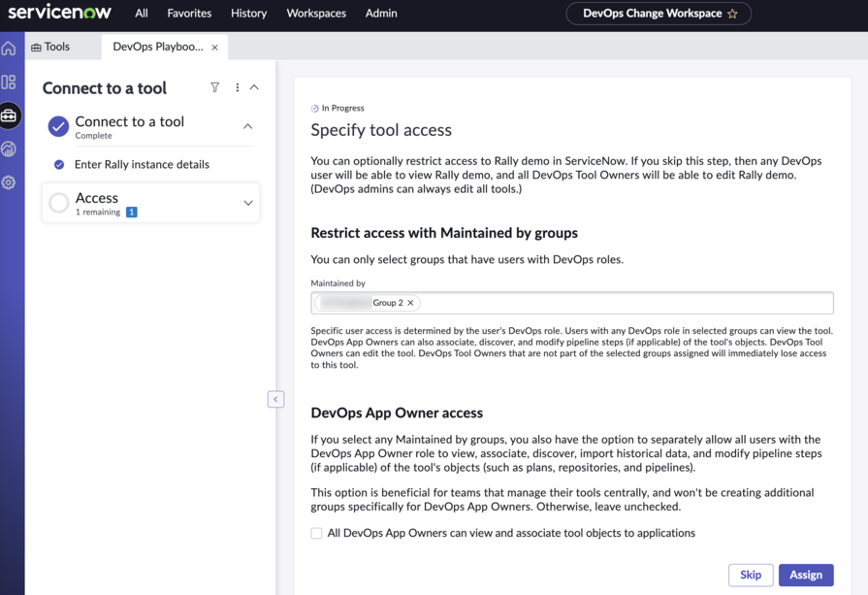The image size is (868, 595).
Task: Click the Specify tool access heading
Action: point(381,130)
